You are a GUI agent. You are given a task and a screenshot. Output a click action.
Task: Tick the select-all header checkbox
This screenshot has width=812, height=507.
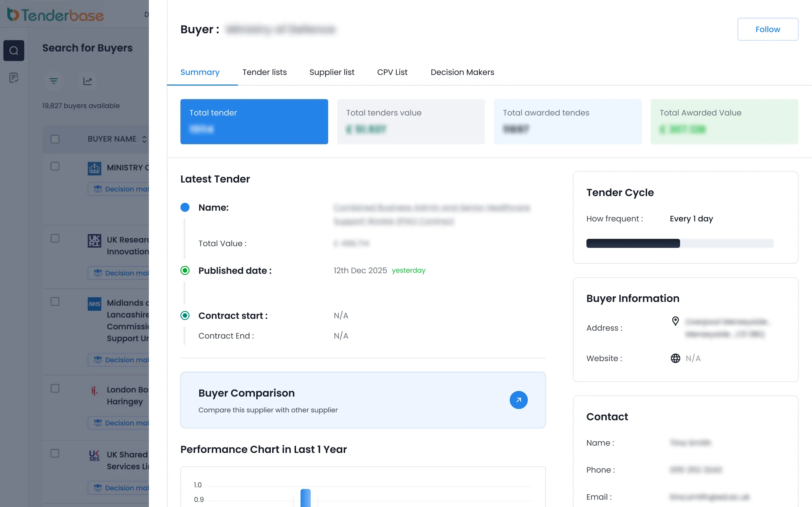[55, 139]
